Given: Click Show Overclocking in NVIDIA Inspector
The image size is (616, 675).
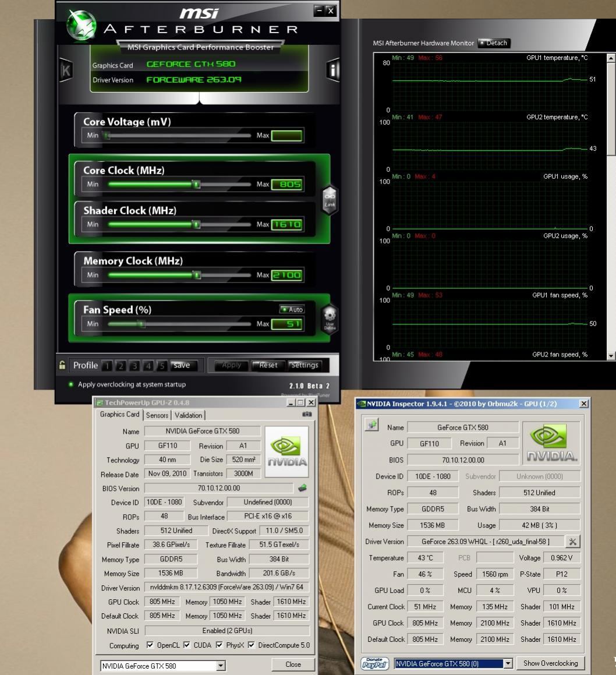Looking at the screenshot, I should (550, 663).
